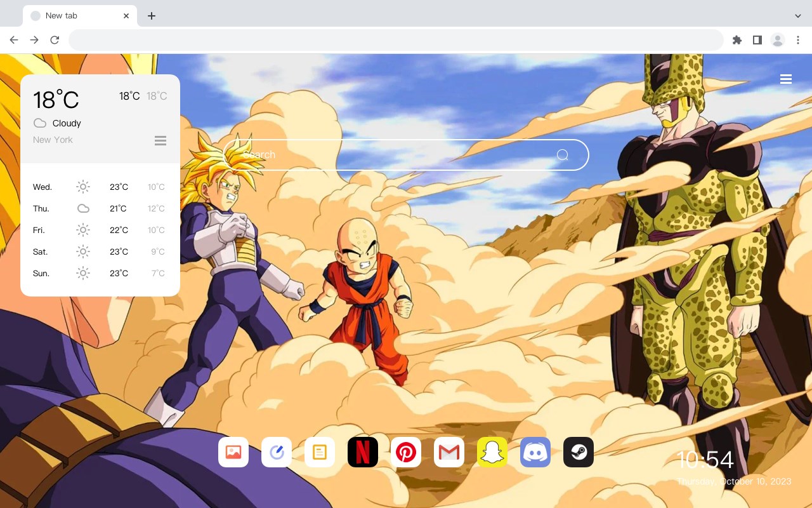
Task: Click the sunny icon for Wed.
Action: pos(83,187)
